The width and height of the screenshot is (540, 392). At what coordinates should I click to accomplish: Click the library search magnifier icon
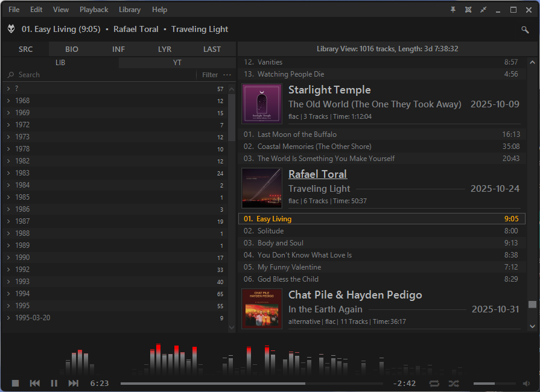tap(11, 75)
